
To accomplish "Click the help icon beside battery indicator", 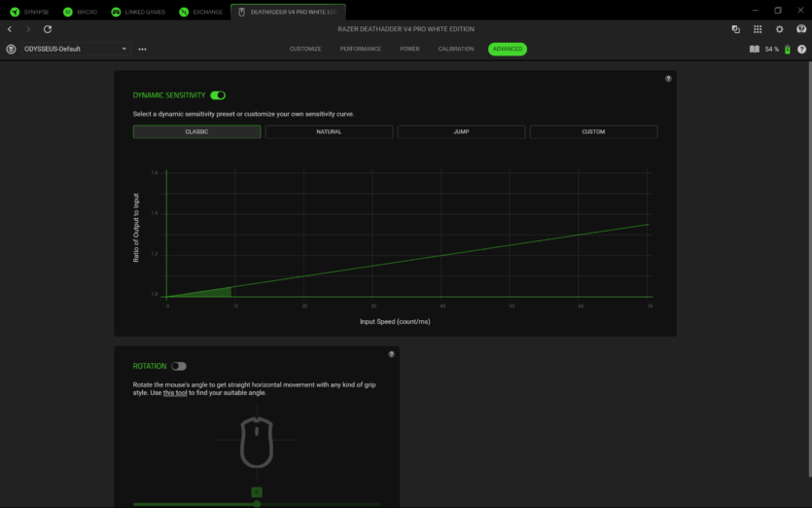I will 801,49.
